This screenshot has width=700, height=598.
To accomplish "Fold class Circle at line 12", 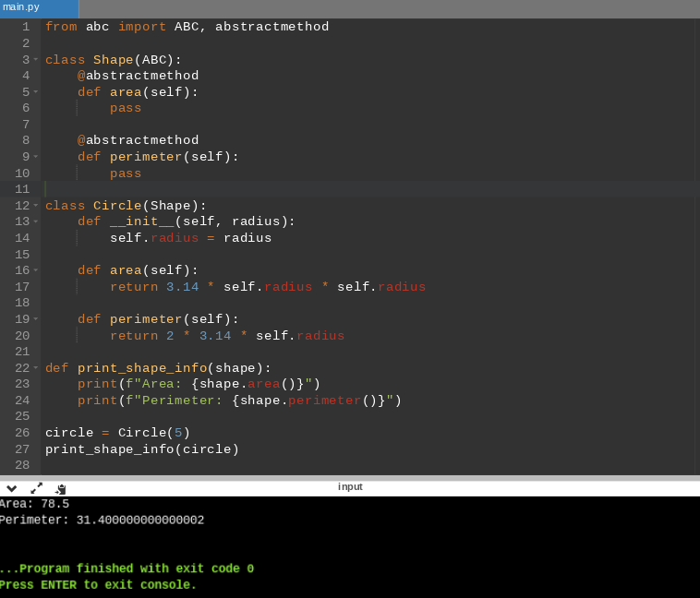I will pos(36,205).
